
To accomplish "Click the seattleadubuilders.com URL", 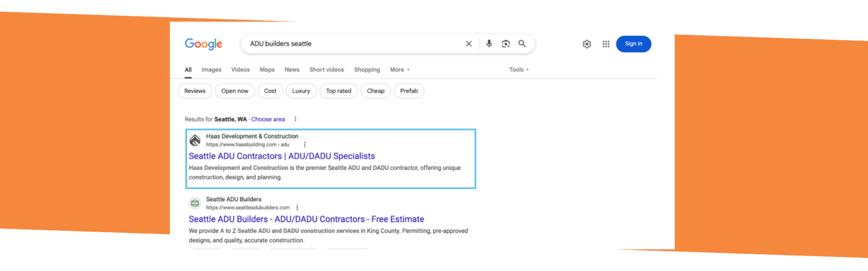I will (248, 208).
